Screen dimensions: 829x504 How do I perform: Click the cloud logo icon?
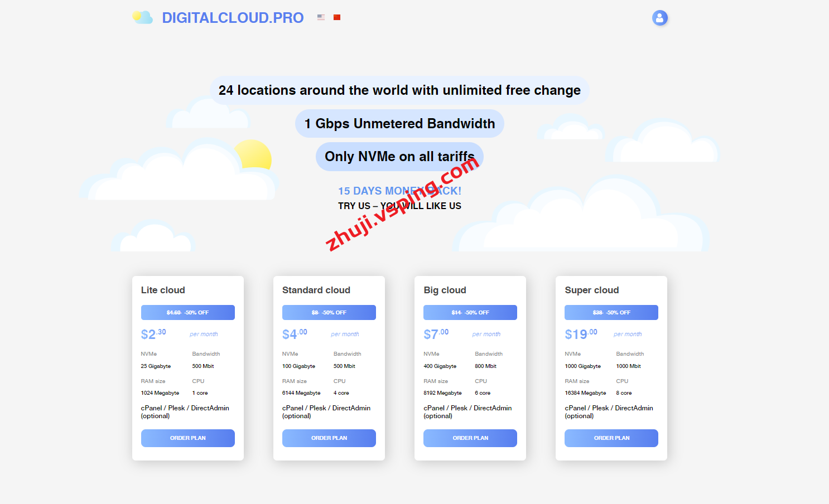tap(143, 18)
